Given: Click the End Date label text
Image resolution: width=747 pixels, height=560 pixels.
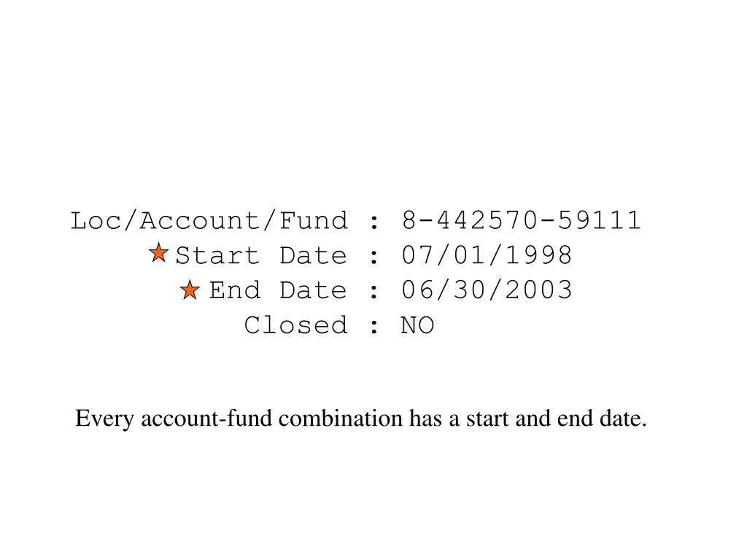Looking at the screenshot, I should 278,290.
